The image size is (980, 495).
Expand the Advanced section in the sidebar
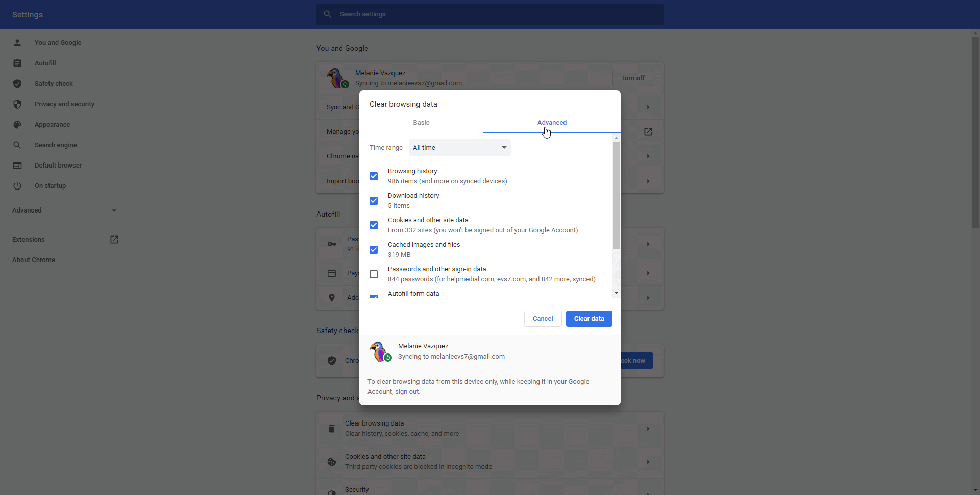[64, 210]
